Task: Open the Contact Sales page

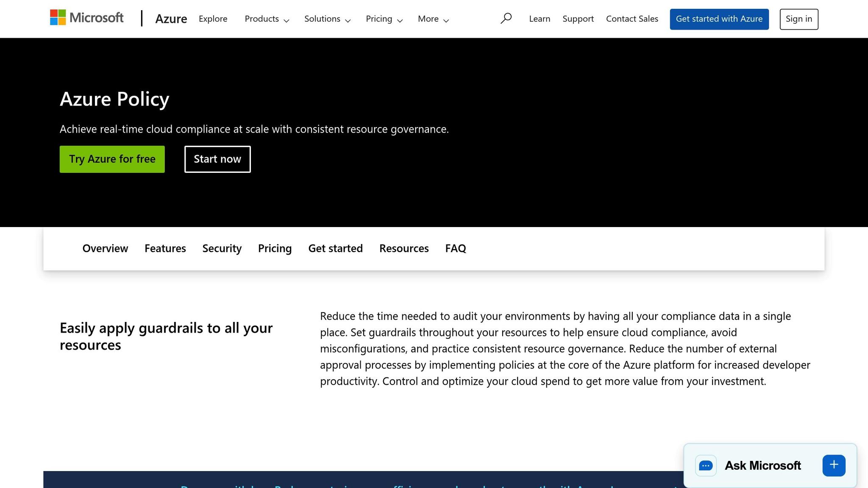Action: coord(632,19)
